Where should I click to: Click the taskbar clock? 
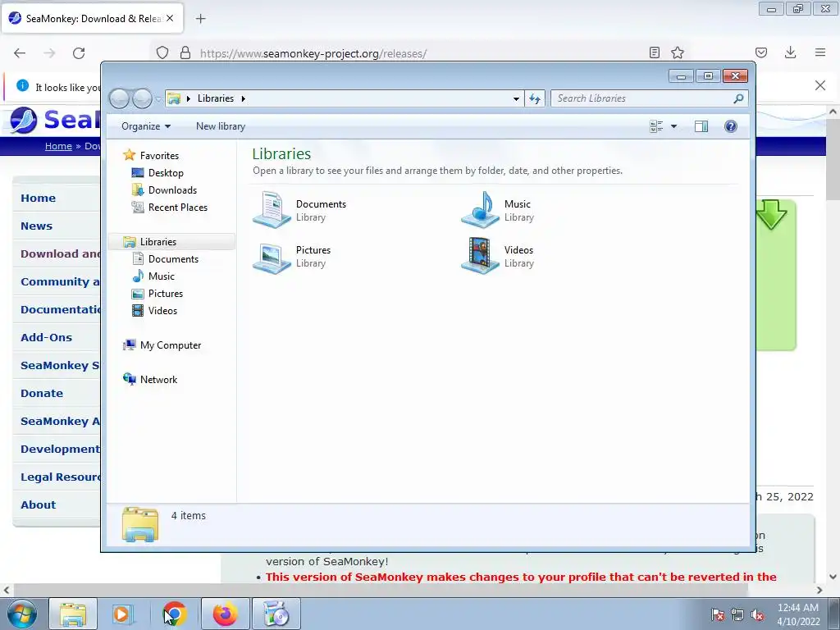798,614
